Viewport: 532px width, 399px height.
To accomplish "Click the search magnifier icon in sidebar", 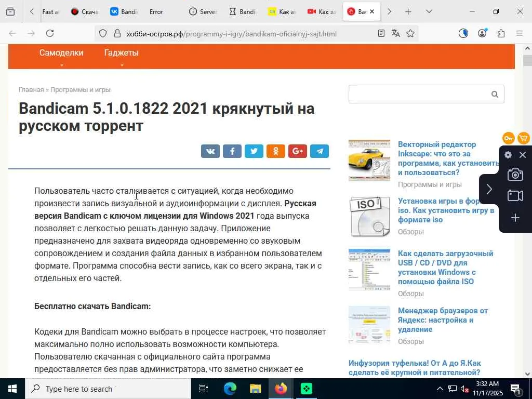I will click(x=495, y=95).
